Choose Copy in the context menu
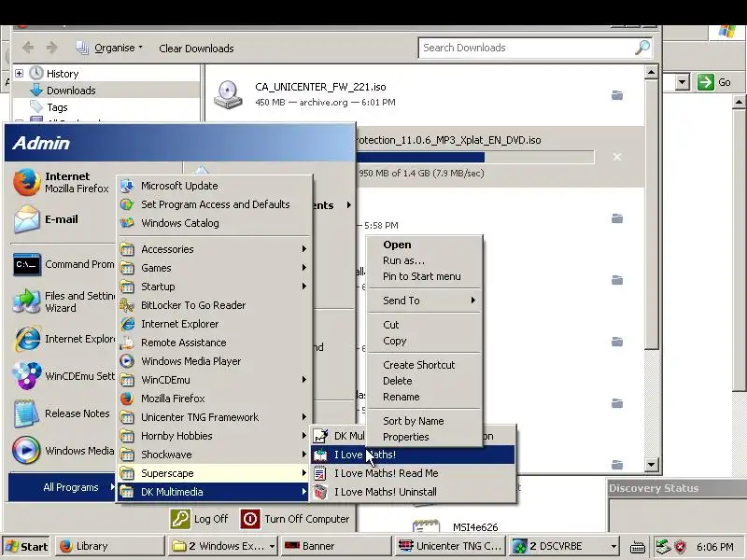 (x=424, y=341)
